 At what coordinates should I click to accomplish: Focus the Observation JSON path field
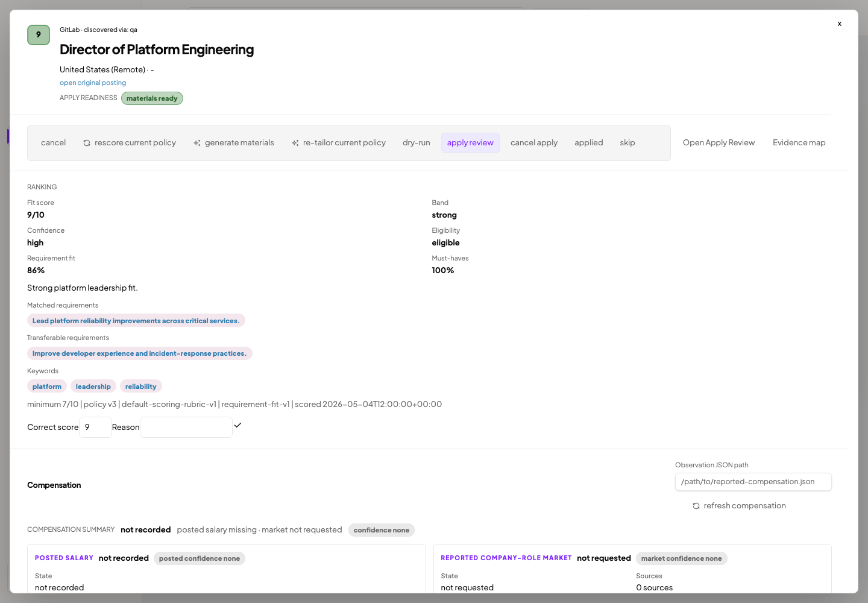coord(753,482)
